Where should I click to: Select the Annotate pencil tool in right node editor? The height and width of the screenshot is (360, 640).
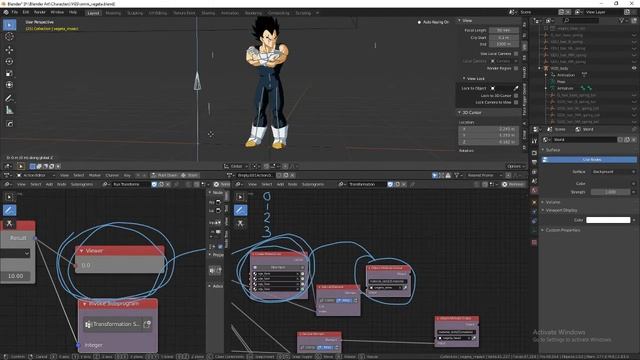[240, 210]
